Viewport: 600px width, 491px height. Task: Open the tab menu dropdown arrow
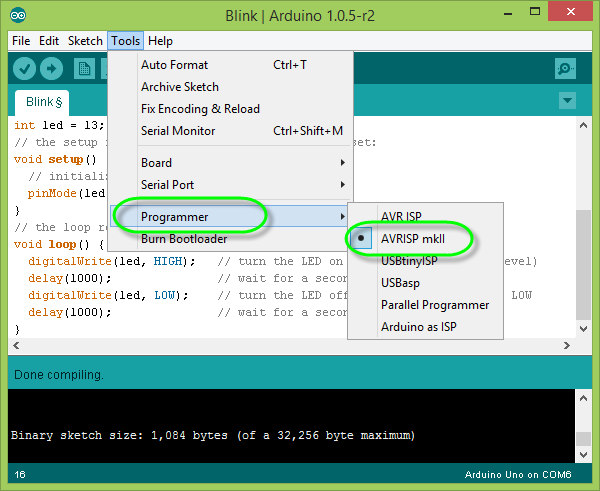click(567, 101)
